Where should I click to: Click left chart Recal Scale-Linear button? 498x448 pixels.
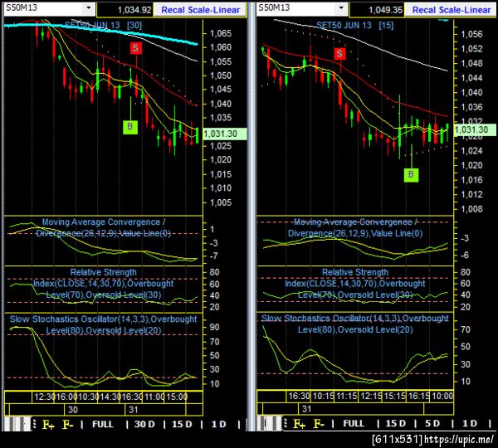click(200, 10)
